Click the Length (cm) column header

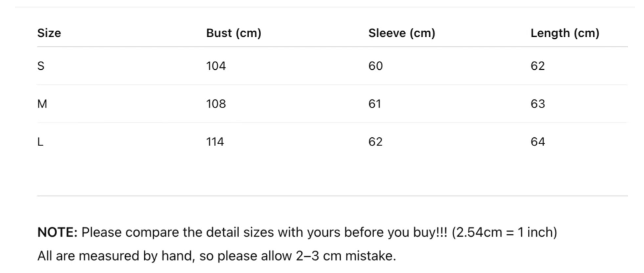point(565,33)
